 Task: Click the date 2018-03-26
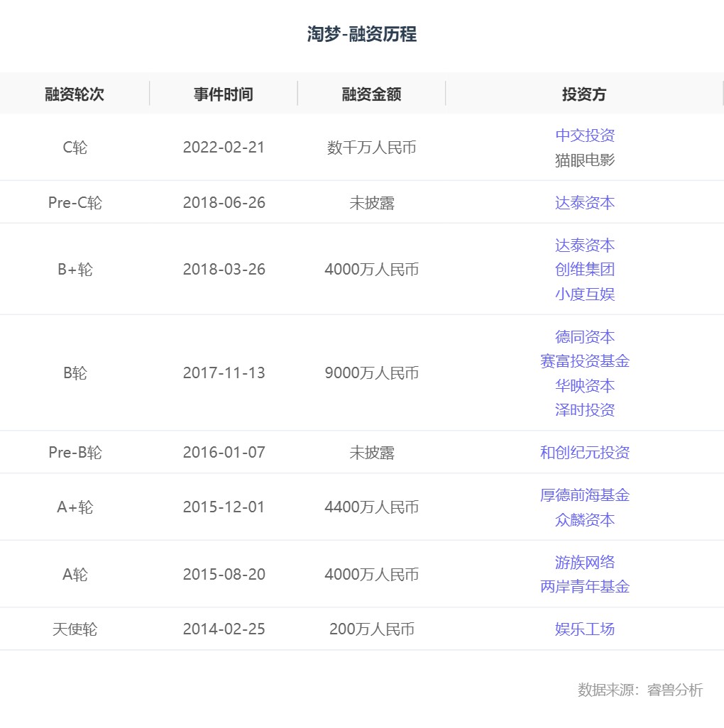[x=224, y=270]
